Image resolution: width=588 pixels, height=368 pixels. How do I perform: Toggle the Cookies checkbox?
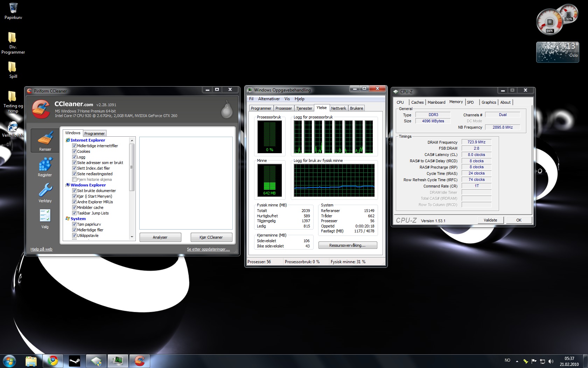(74, 151)
